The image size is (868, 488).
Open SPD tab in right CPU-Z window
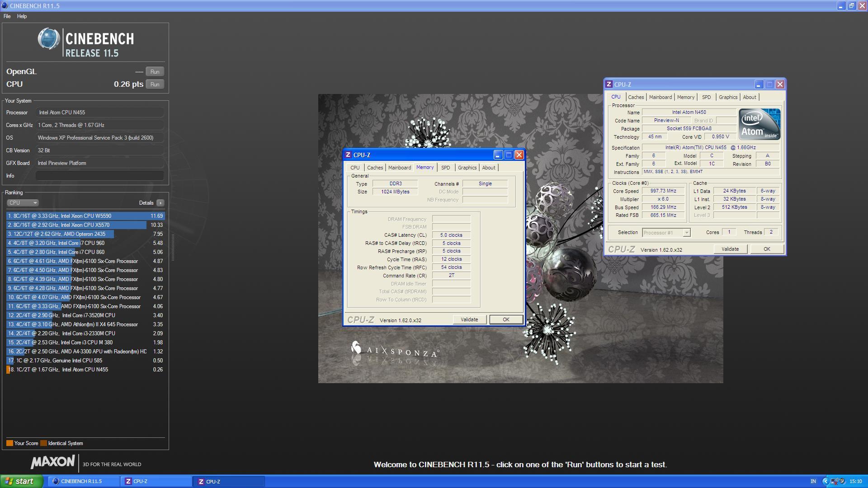[707, 97]
